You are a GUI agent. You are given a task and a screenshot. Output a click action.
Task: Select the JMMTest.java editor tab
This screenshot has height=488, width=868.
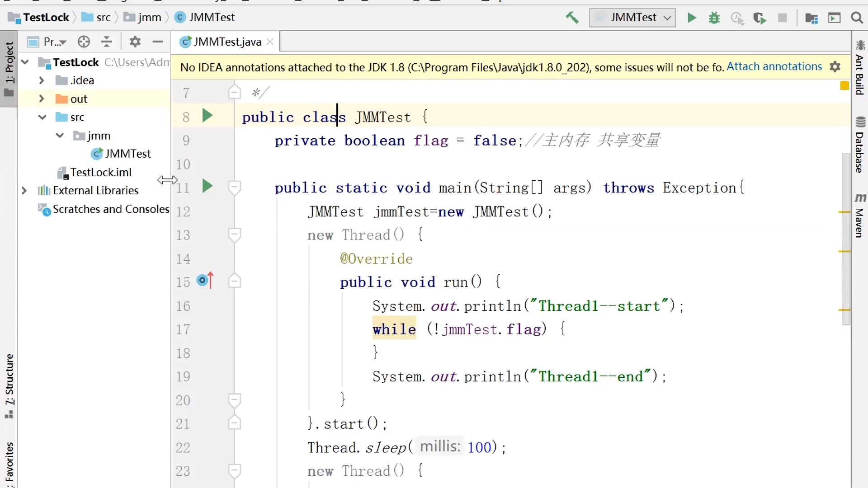click(x=227, y=42)
